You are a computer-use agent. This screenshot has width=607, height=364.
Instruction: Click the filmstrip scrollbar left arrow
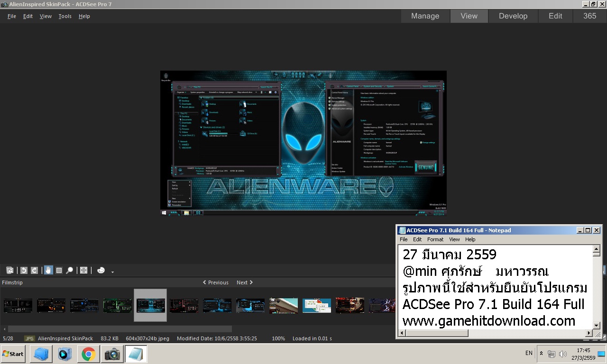coord(5,329)
